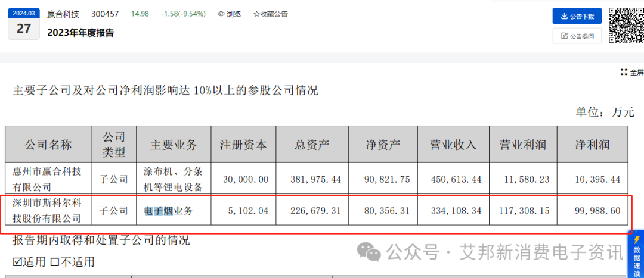Select header cell 净利润
The height and width of the screenshot is (278, 644).
tap(593, 144)
